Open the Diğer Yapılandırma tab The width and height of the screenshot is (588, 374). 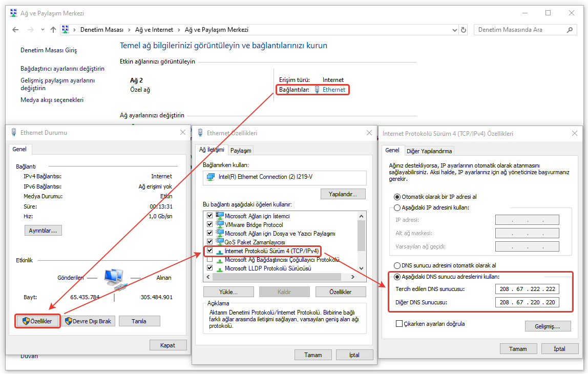[429, 151]
